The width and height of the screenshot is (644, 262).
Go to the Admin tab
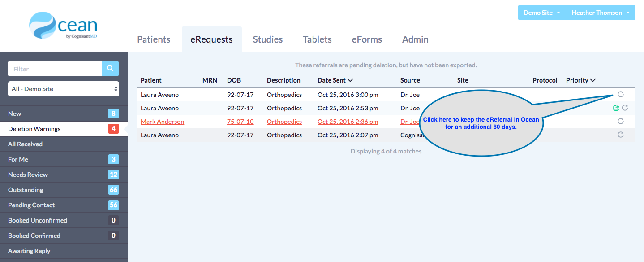tap(415, 39)
